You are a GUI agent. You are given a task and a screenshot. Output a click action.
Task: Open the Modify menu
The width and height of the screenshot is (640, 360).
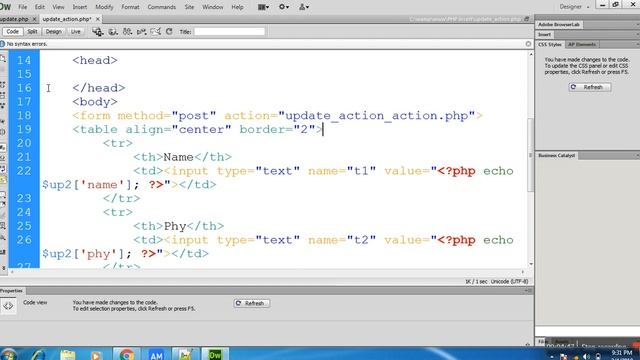pyautogui.click(x=104, y=7)
